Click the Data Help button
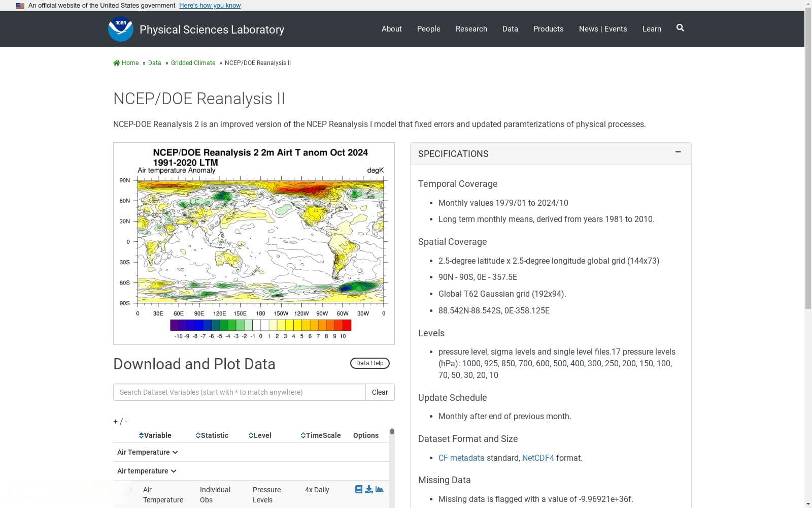Viewport: 812px width, 508px height. click(x=370, y=363)
